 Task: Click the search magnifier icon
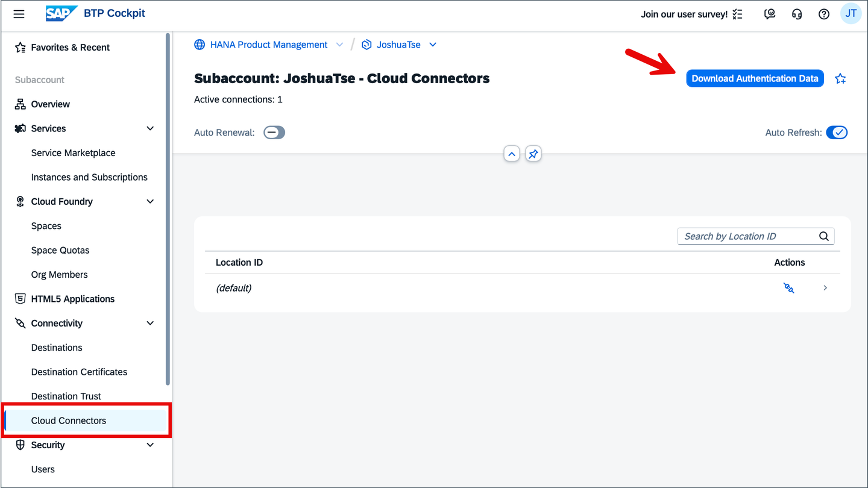click(824, 236)
